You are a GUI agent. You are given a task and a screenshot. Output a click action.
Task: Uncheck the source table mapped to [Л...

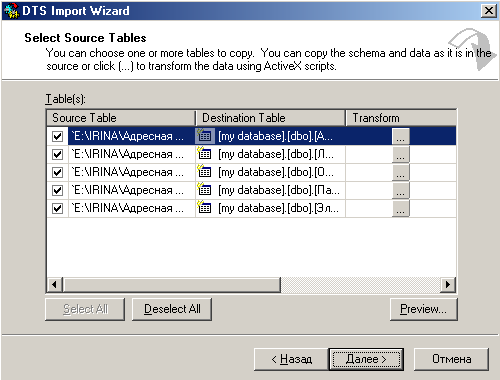tap(57, 154)
